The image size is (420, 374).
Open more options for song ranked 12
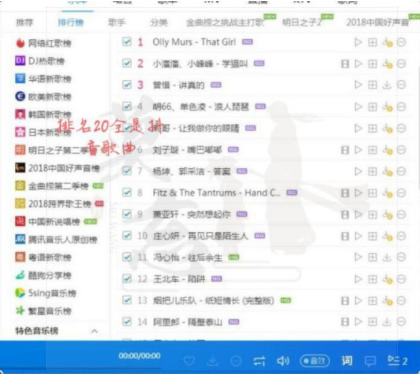tap(401, 279)
